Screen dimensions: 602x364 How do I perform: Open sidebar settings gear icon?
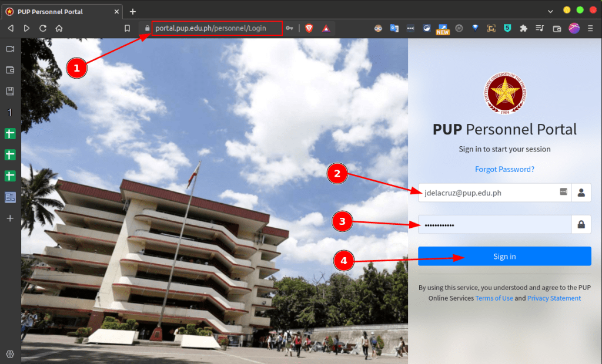click(x=10, y=353)
